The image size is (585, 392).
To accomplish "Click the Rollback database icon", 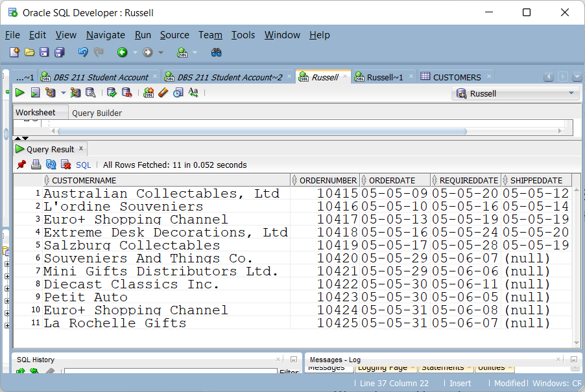I will point(127,93).
